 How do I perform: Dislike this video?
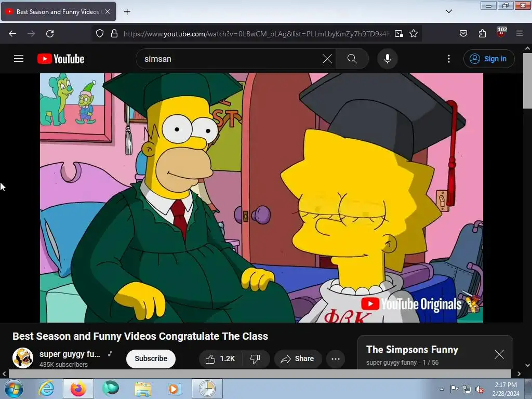[256, 358]
